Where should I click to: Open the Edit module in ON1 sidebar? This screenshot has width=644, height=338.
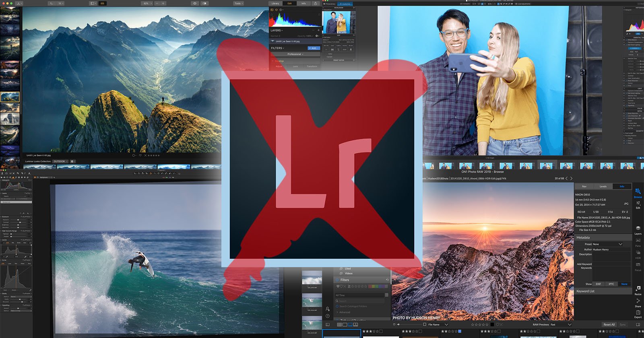638,204
